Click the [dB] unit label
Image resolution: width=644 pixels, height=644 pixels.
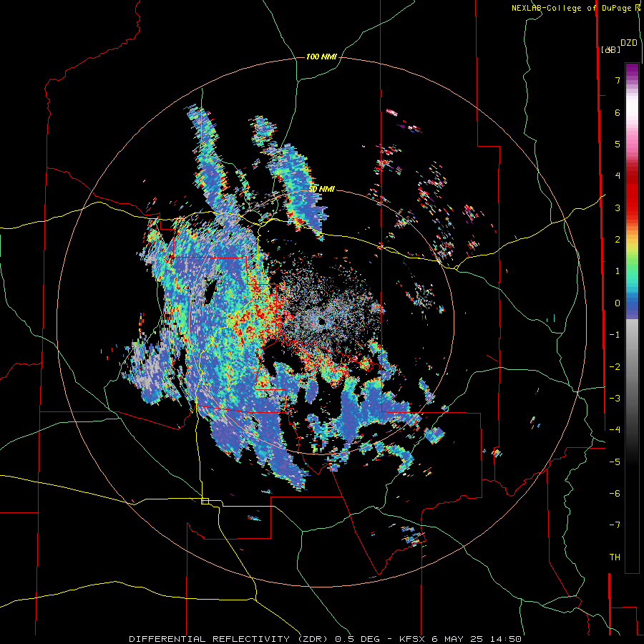611,49
